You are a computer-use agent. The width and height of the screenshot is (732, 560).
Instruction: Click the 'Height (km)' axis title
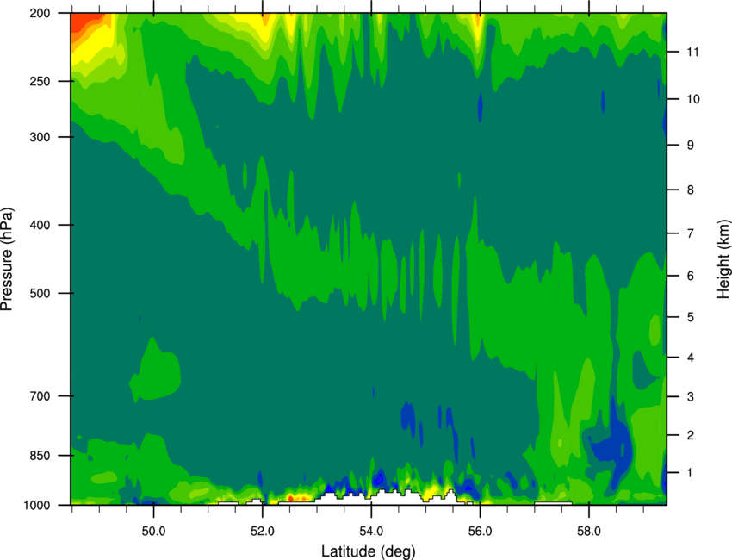[x=723, y=259]
